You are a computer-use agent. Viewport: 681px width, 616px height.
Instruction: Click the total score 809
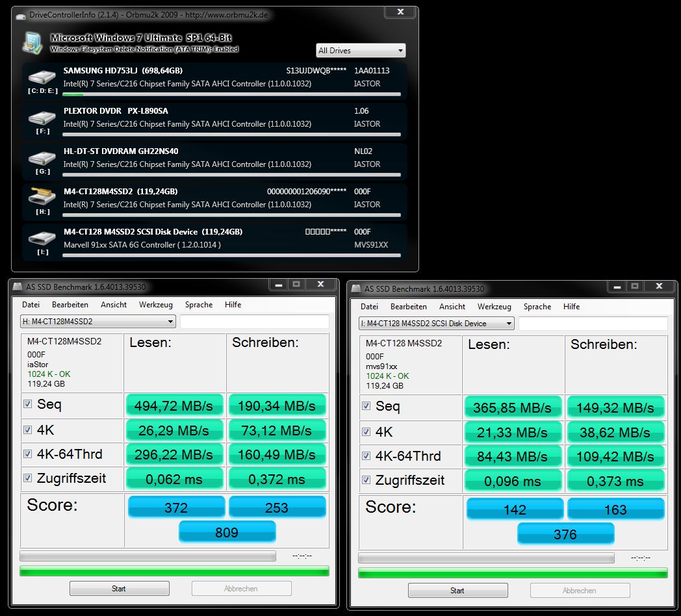(x=227, y=532)
